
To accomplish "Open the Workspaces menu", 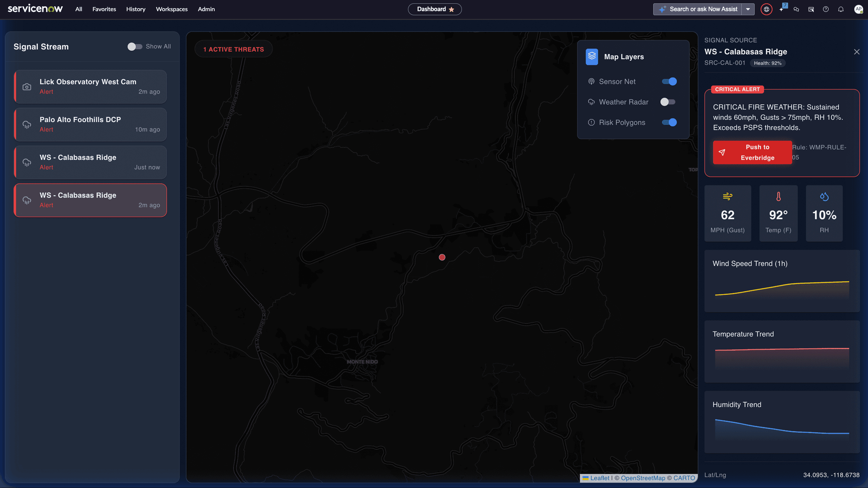I will point(172,9).
